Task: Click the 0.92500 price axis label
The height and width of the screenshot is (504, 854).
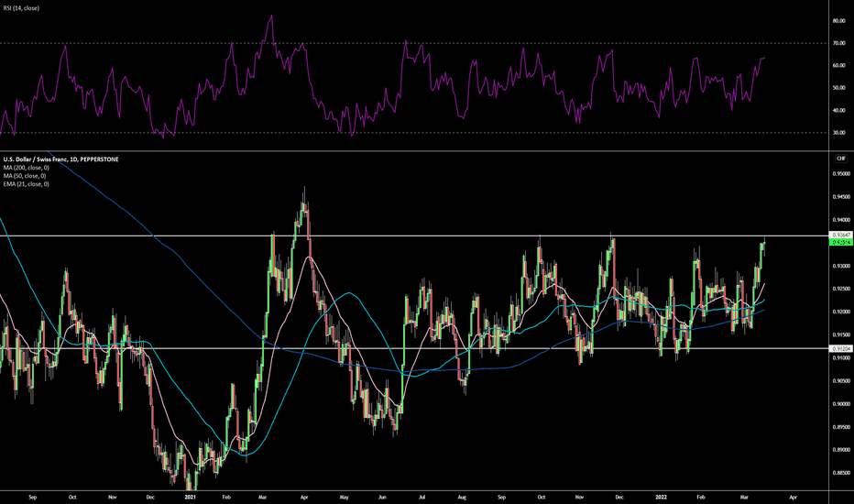Action: (x=840, y=289)
